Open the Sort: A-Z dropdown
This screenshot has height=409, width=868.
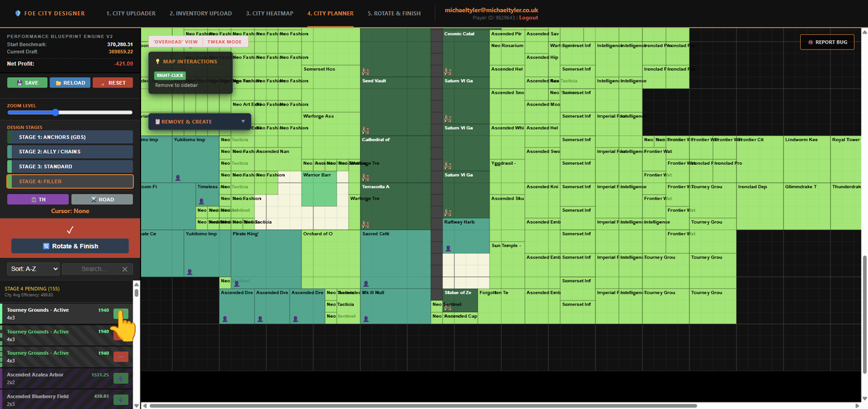point(34,268)
